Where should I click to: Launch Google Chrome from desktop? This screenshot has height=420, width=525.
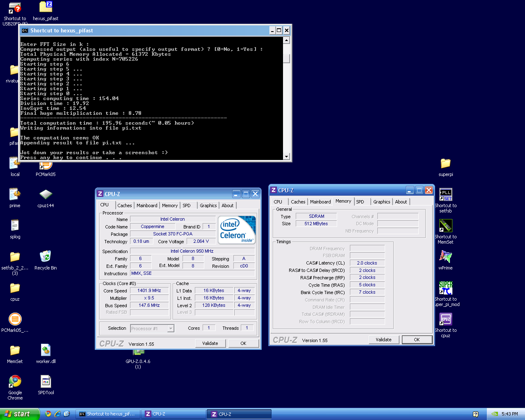pos(15,381)
